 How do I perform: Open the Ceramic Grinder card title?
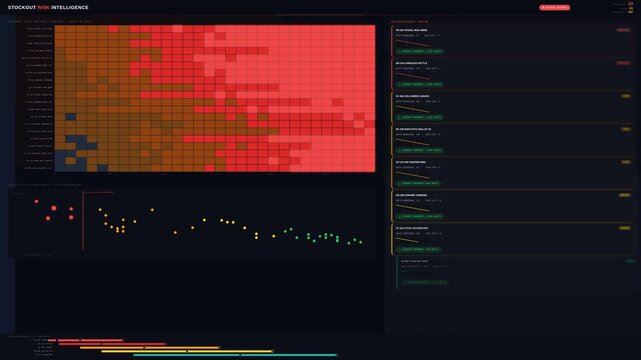[x=411, y=195]
